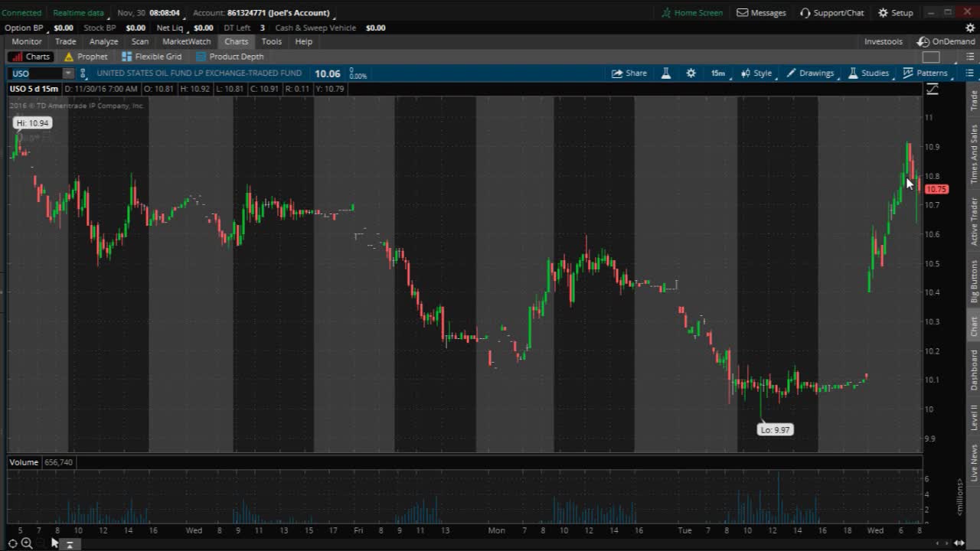Click the expand time axis double-arrow icon

click(959, 543)
